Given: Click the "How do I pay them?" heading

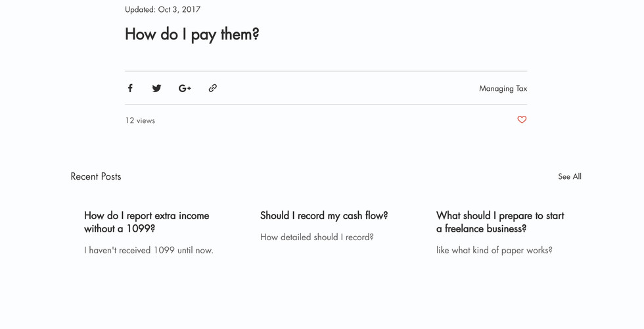Looking at the screenshot, I should pos(192,34).
